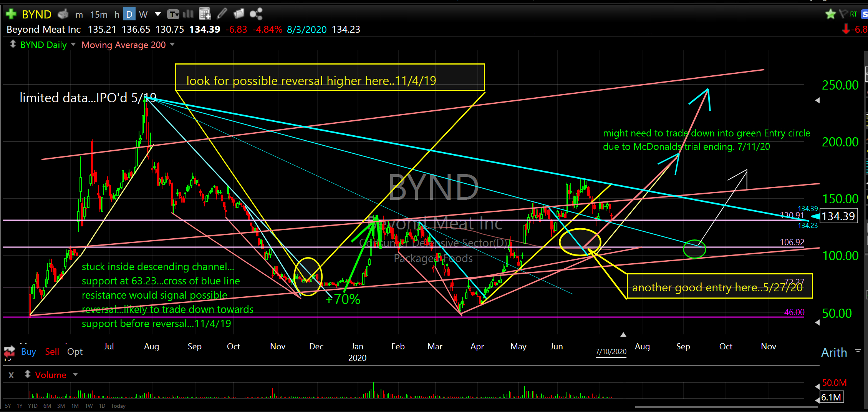Click the gray flag icon
This screenshot has height=412, width=868.
843,14
